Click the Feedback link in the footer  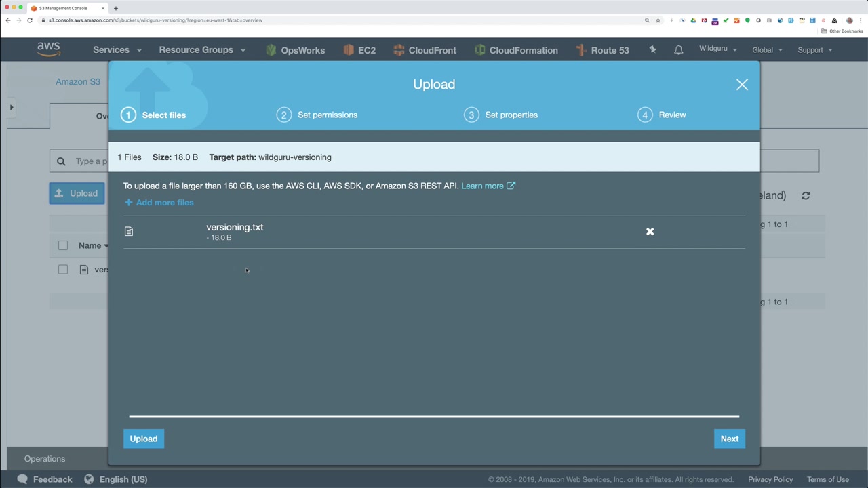(x=52, y=479)
